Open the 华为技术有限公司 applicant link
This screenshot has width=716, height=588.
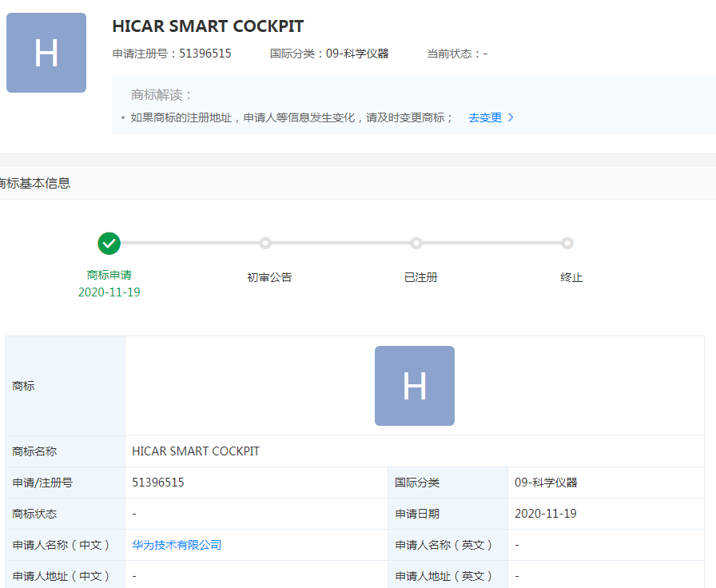(x=177, y=545)
